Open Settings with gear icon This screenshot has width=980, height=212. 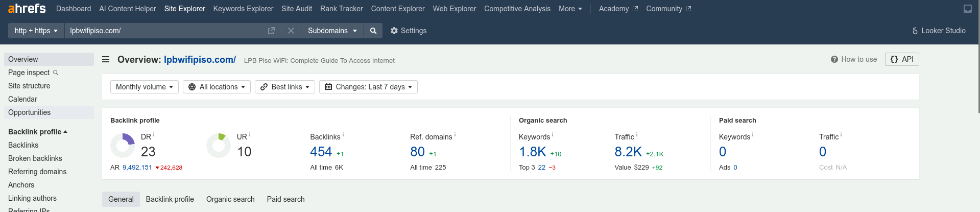pos(409,31)
